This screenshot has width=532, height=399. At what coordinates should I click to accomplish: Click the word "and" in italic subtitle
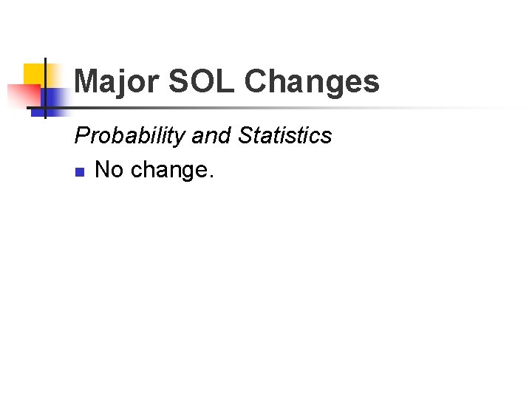pyautogui.click(x=211, y=135)
